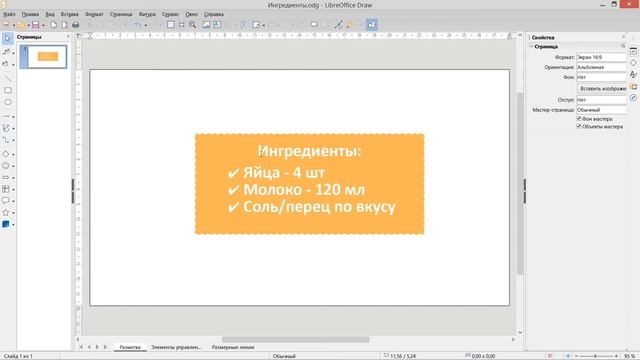Open the Ориентация dropdown (Альбомная)
This screenshot has height=360, width=640.
click(601, 67)
